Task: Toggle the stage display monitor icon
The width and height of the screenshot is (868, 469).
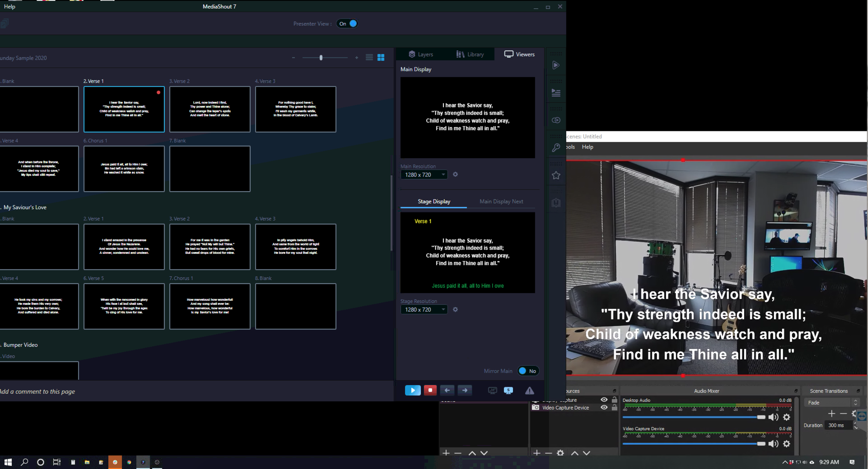Action: (x=508, y=390)
